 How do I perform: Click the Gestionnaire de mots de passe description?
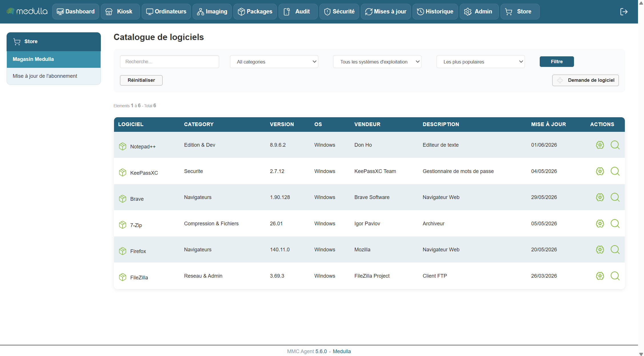pos(458,171)
